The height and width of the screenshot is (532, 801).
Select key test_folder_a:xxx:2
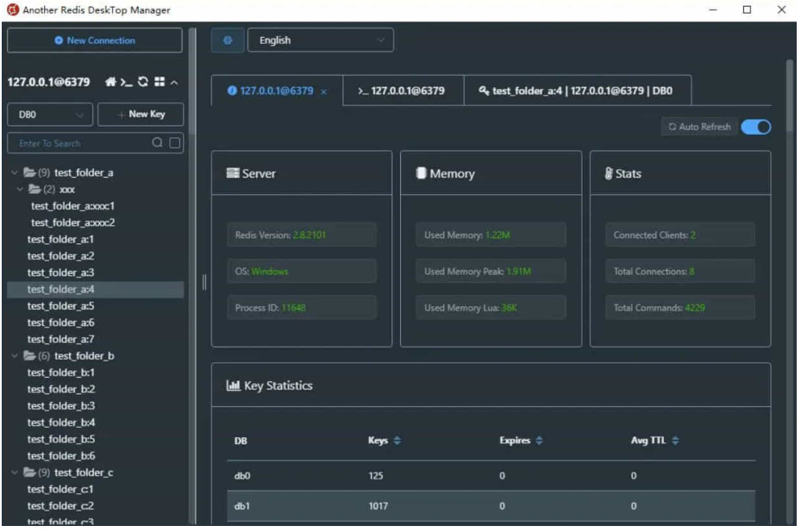[x=72, y=222]
